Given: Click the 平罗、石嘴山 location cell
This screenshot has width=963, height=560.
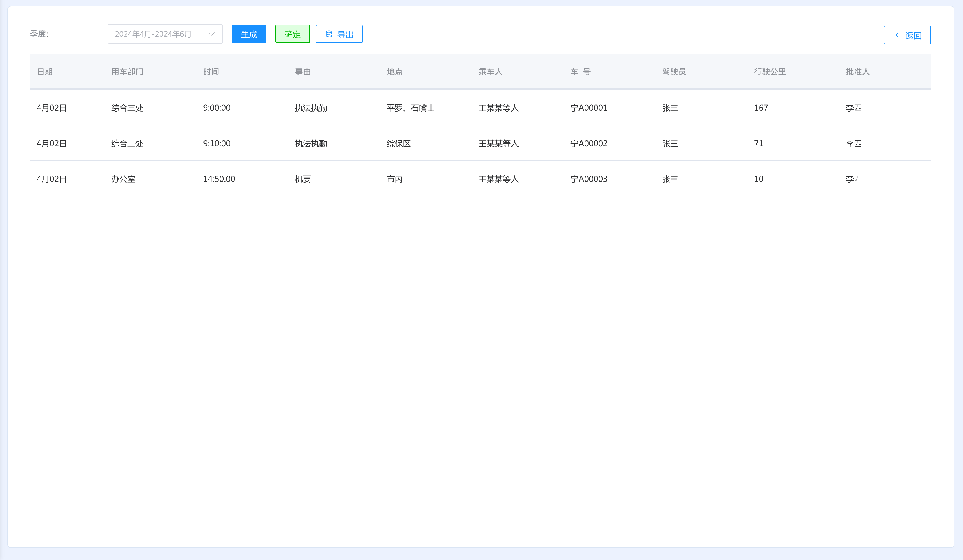Looking at the screenshot, I should coord(410,108).
